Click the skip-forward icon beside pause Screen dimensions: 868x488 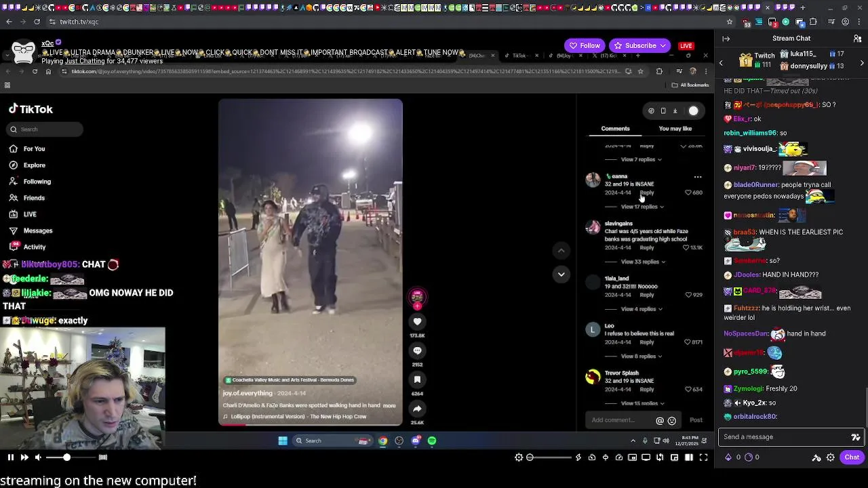click(x=24, y=457)
